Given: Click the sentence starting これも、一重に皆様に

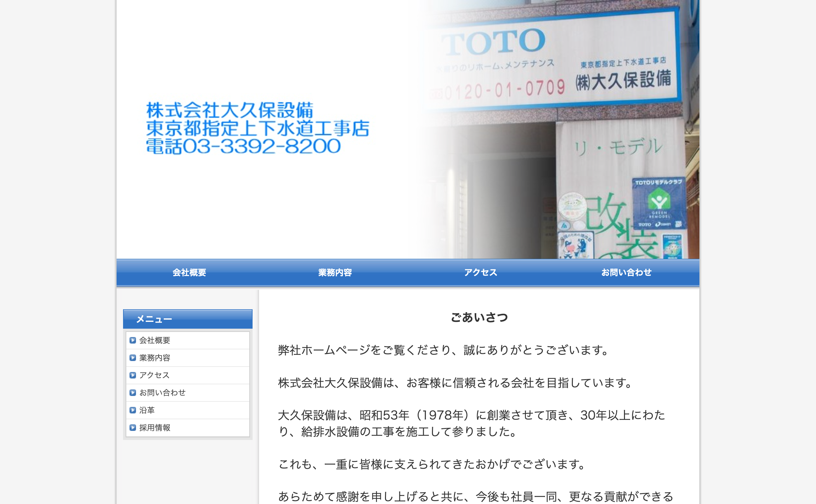Looking at the screenshot, I should pyautogui.click(x=432, y=464).
